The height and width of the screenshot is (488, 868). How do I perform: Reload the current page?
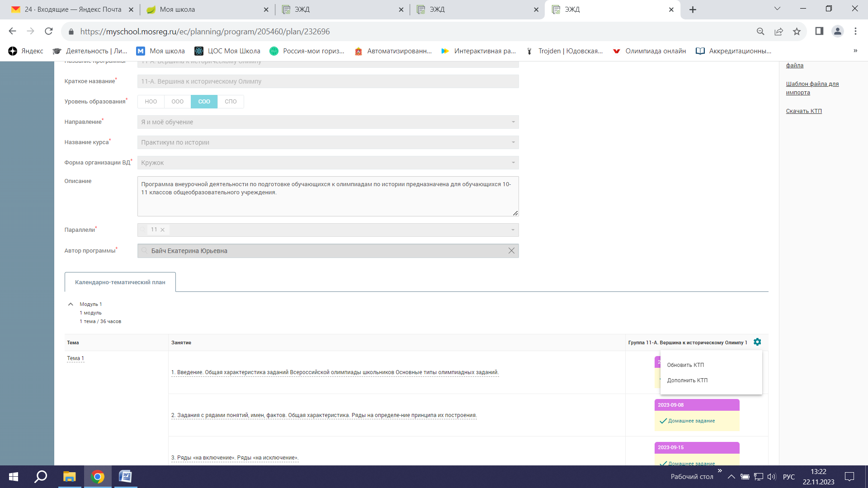tap(49, 31)
